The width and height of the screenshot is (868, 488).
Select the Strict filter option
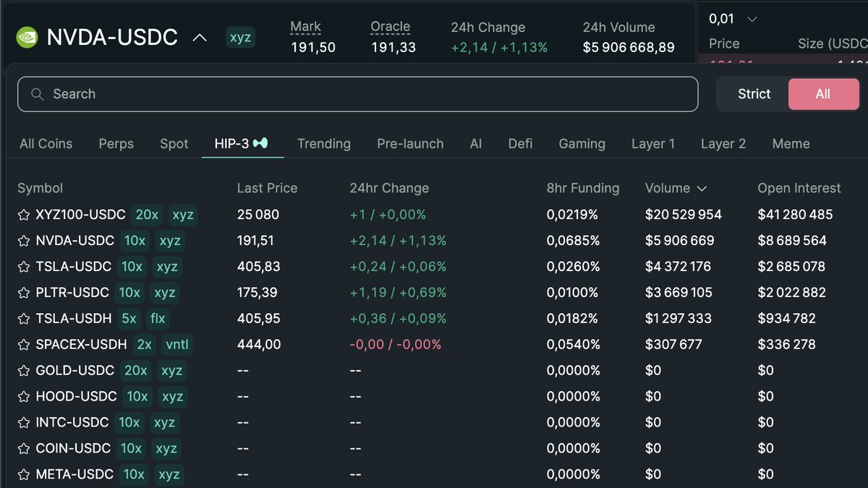[x=754, y=94]
